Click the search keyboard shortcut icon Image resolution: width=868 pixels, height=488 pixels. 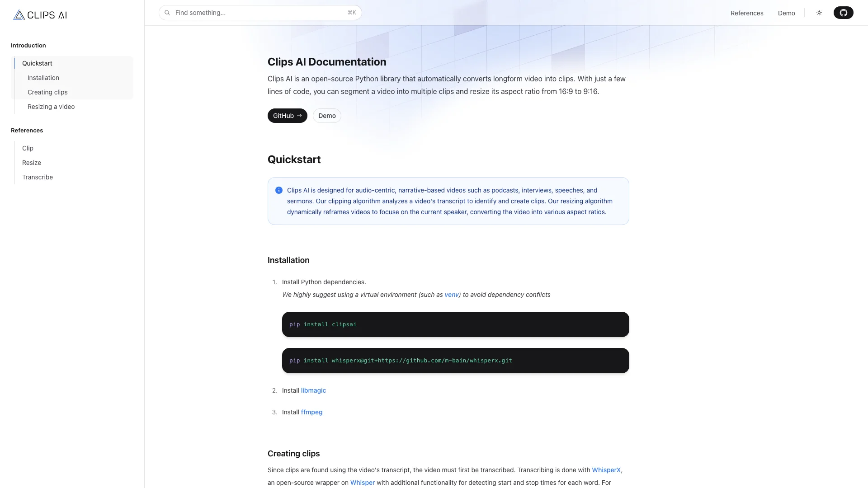pos(352,12)
